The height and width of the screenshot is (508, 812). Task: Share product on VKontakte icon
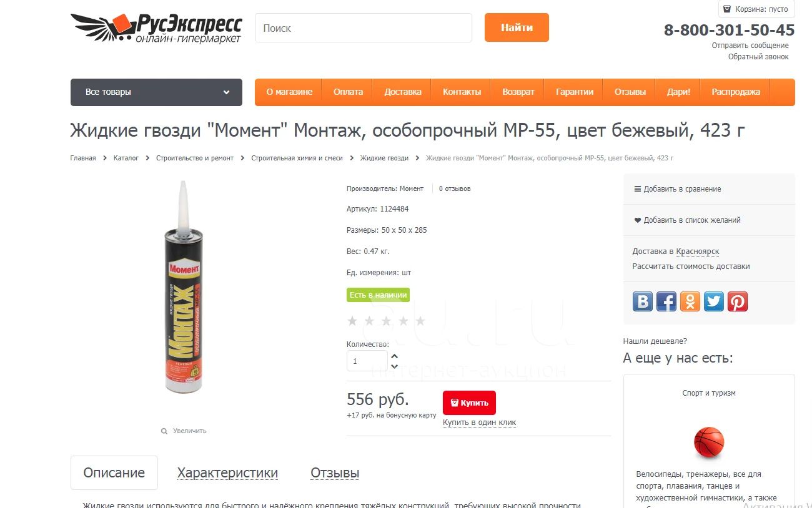click(642, 301)
